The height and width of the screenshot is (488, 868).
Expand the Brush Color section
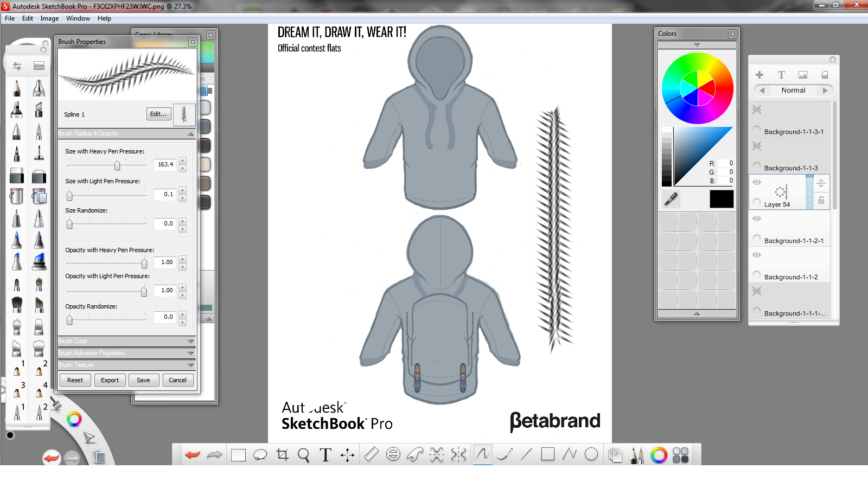click(x=190, y=342)
